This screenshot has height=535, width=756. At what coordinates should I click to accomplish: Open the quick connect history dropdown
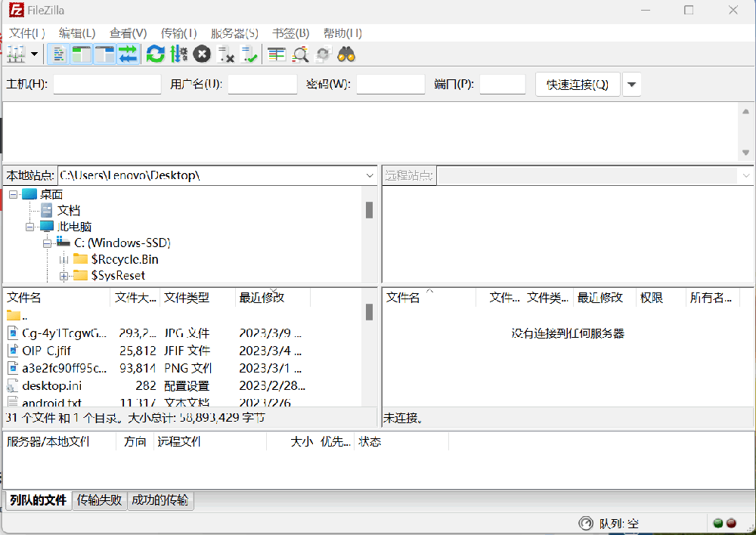point(631,84)
